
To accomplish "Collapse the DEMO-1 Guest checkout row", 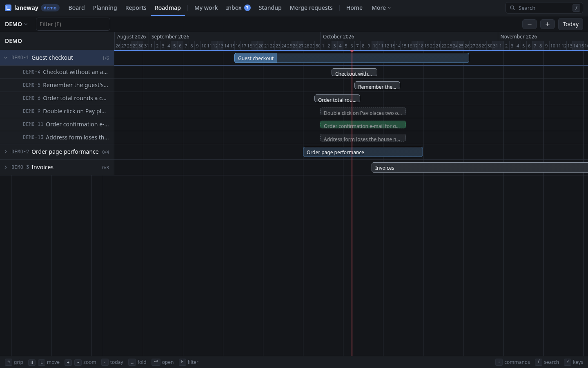I will (x=6, y=58).
